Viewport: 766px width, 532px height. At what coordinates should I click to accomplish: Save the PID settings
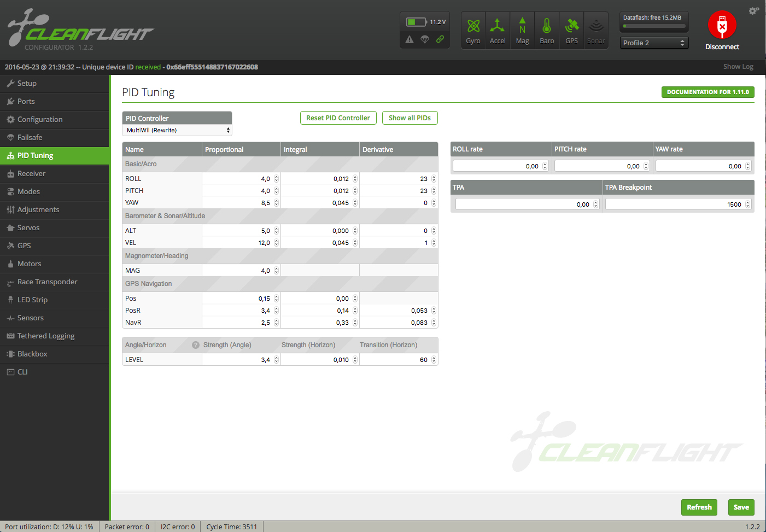coord(741,507)
